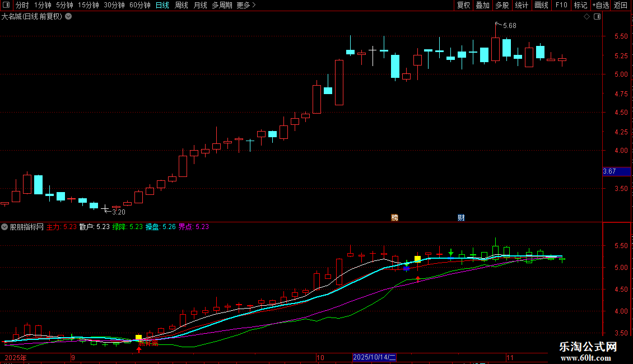633x364 pixels.
Task: Click the red up-arrow signal in September
Action: click(x=139, y=349)
